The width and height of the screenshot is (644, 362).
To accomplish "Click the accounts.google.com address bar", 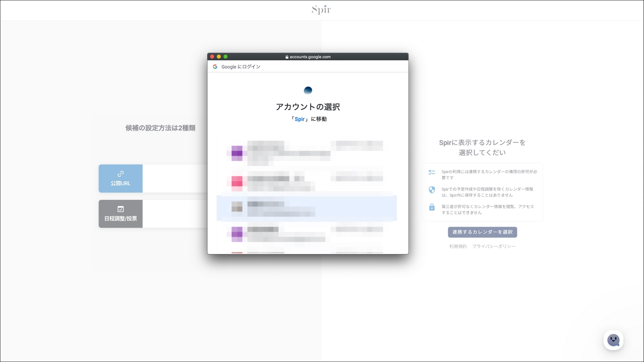I will [308, 57].
